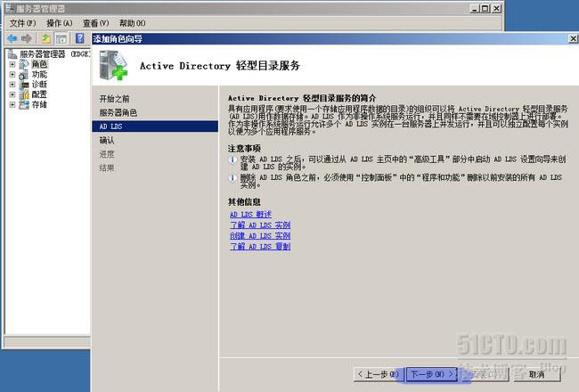Select 配置 label in the tree
Screen dimensions: 579x392
tap(39, 94)
